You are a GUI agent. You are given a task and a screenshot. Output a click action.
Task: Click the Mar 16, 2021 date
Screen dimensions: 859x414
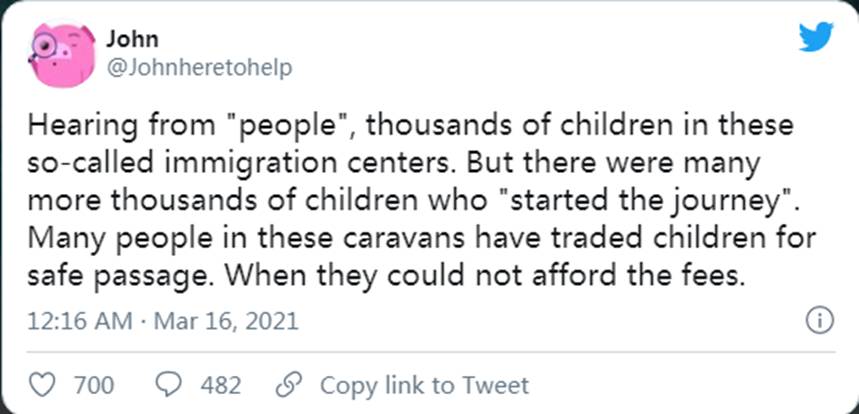[228, 323]
